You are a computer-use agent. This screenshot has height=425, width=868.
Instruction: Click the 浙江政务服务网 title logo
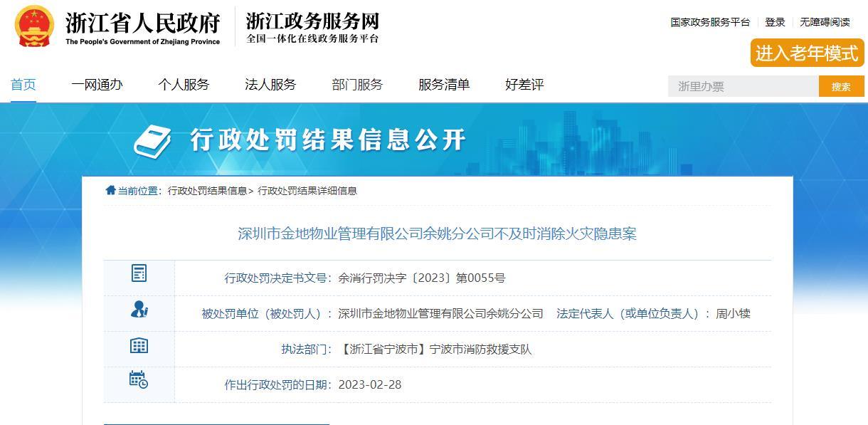[312, 20]
